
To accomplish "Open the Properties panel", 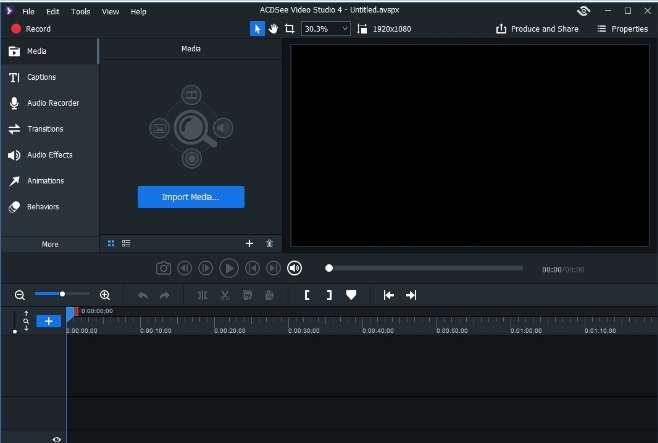I will (623, 29).
